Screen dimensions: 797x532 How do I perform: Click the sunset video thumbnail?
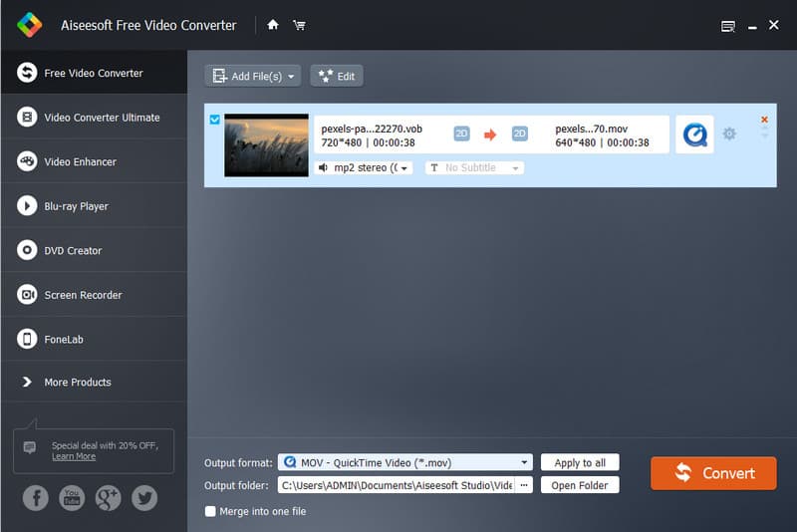[x=266, y=144]
